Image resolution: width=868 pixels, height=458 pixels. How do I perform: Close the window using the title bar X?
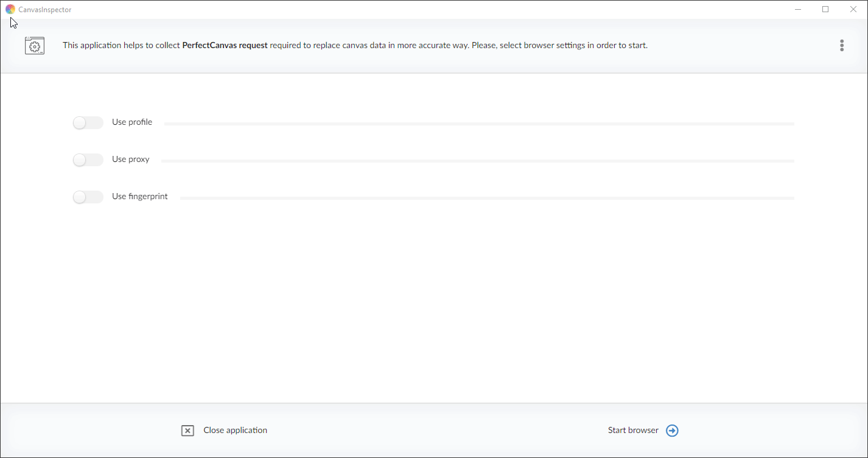pos(853,9)
